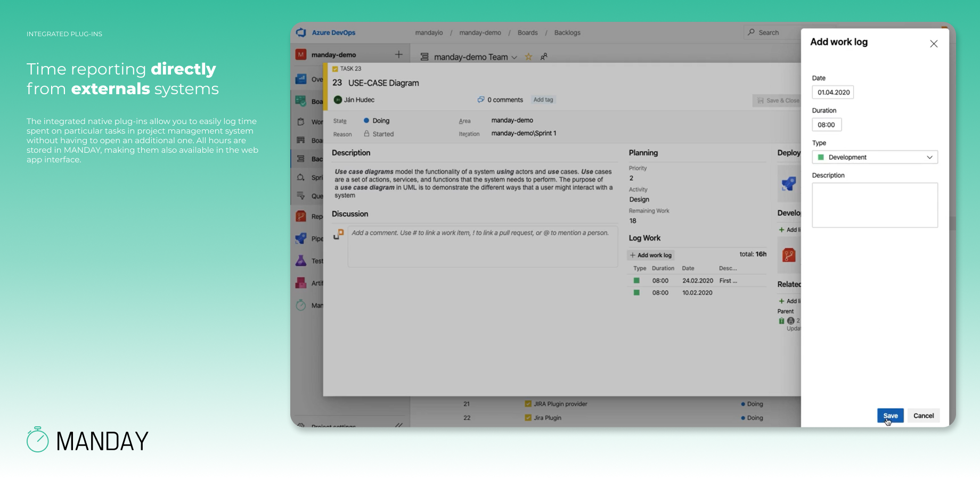This screenshot has height=479, width=980.
Task: Open the Sprints sidebar icon
Action: click(301, 177)
